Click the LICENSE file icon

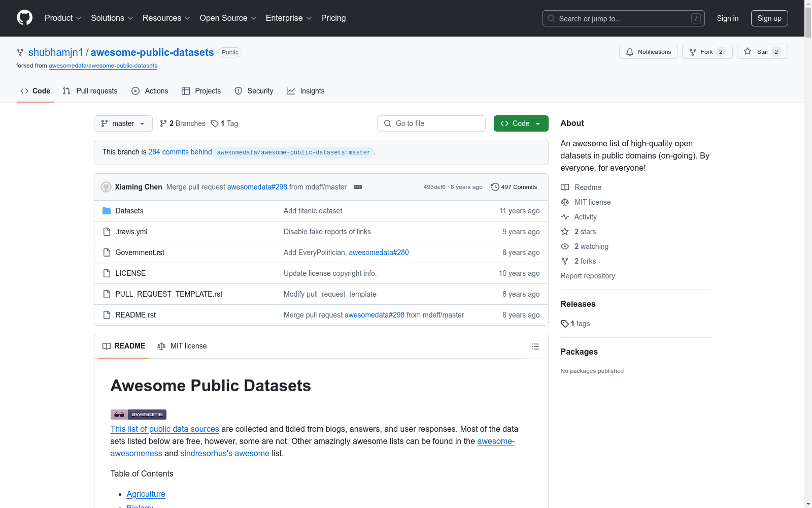pyautogui.click(x=107, y=273)
